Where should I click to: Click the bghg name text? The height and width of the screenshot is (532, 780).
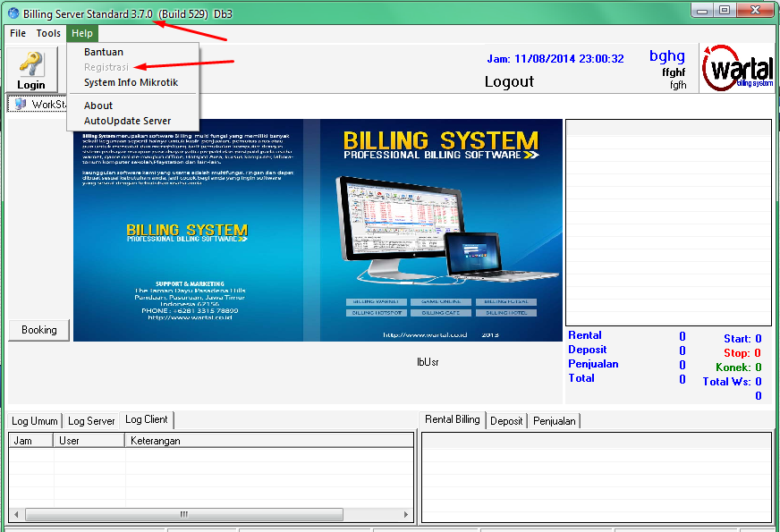coord(667,55)
